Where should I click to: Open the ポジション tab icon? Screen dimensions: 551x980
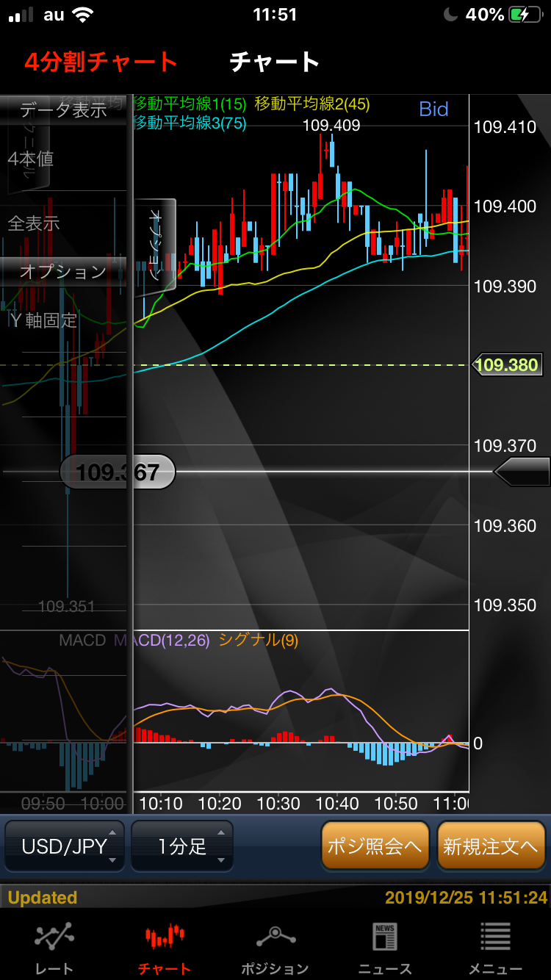point(275,937)
